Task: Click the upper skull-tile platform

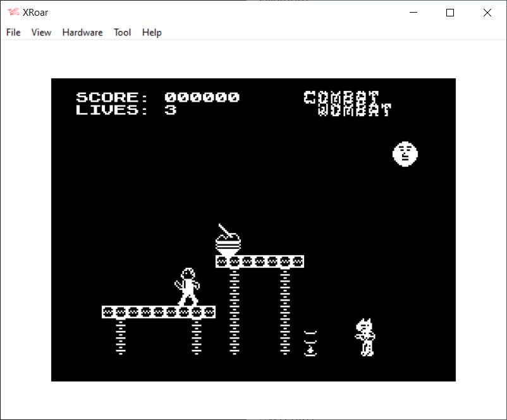Action: pos(259,261)
